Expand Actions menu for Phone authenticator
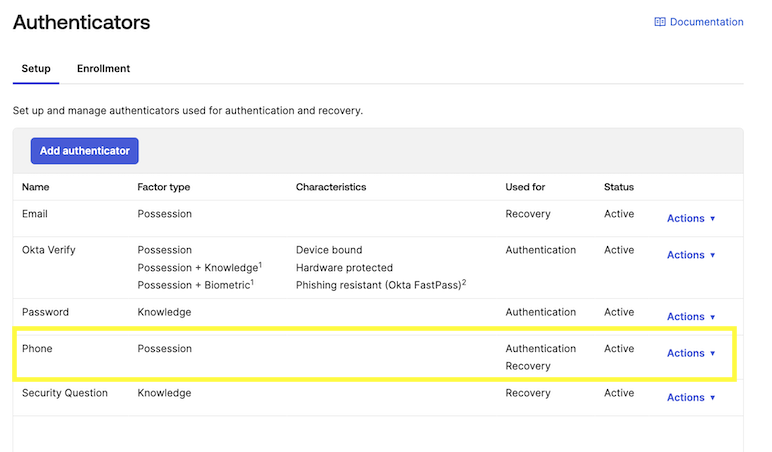Viewport: 772px width, 452px height. tap(691, 353)
